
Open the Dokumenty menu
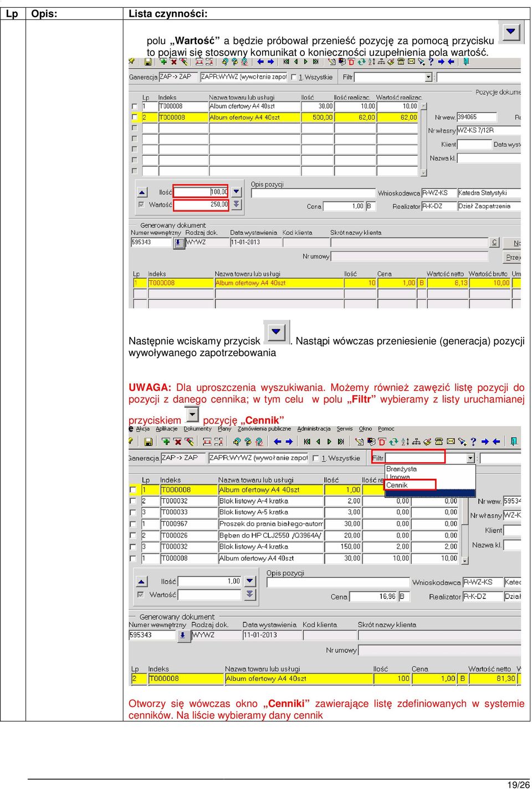[198, 429]
